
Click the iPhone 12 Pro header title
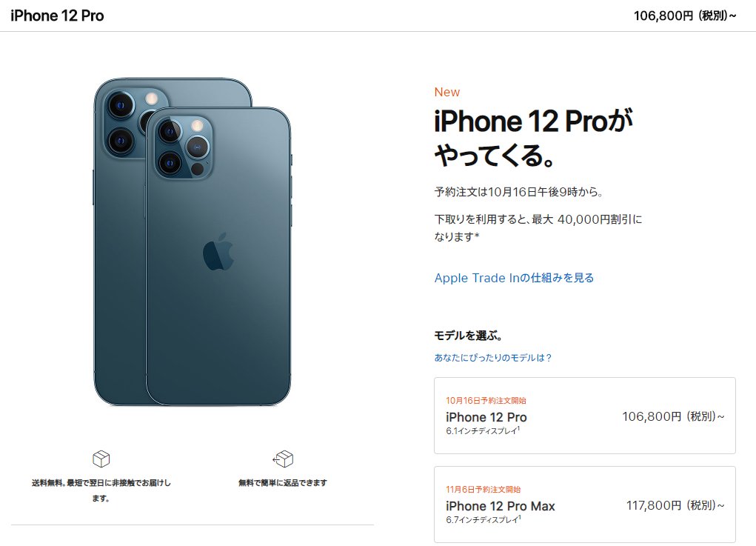[57, 16]
